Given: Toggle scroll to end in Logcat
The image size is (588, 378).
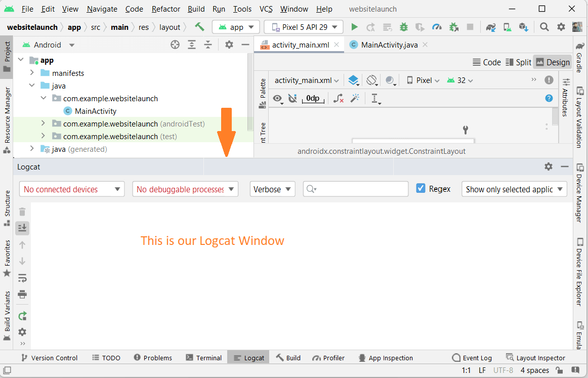Looking at the screenshot, I should (x=22, y=228).
